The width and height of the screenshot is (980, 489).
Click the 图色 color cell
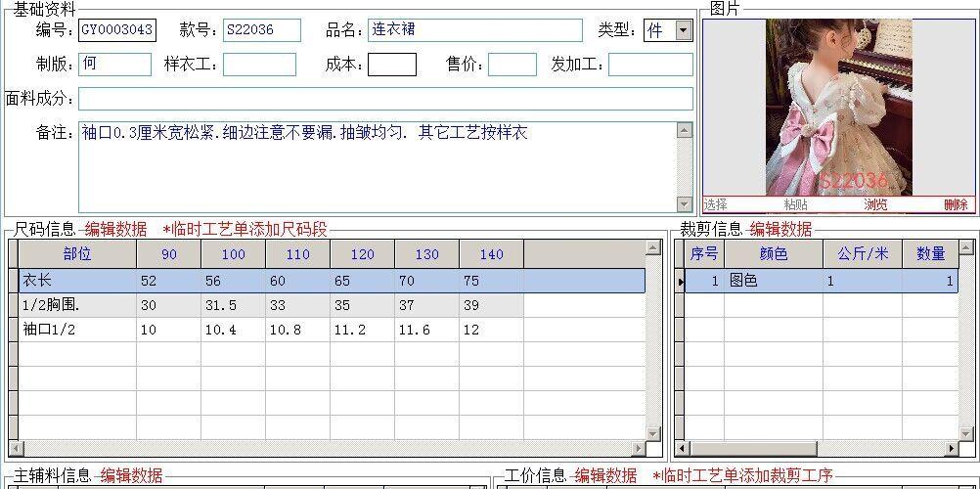(774, 281)
